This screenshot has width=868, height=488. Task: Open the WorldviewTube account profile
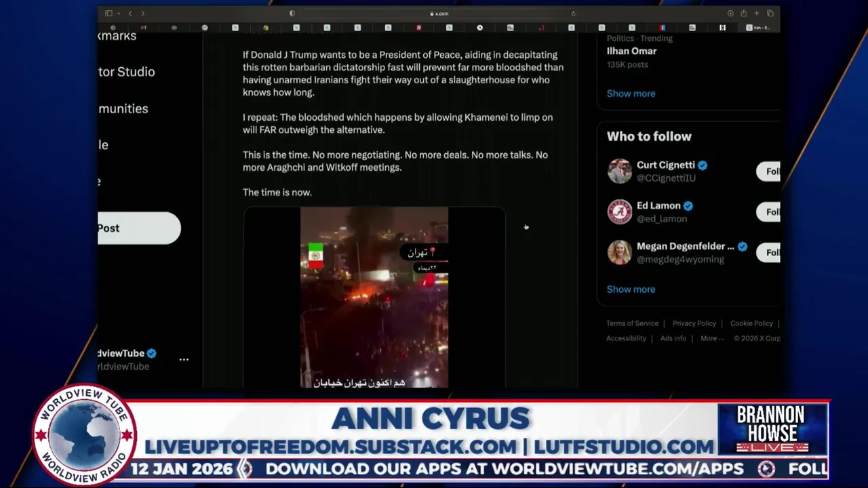[x=127, y=359]
